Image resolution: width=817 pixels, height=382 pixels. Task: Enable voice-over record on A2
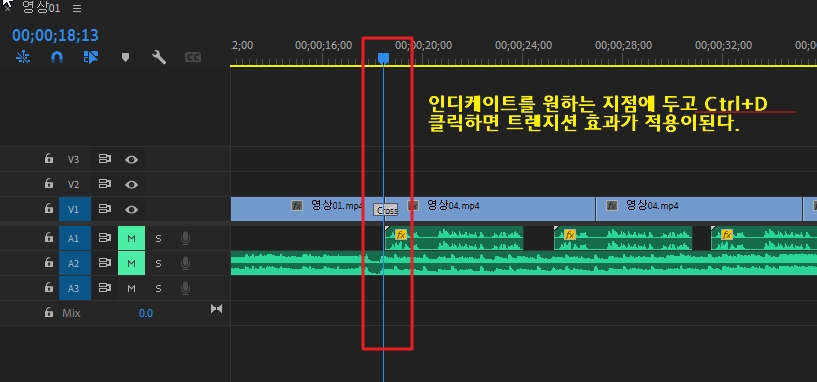click(185, 264)
